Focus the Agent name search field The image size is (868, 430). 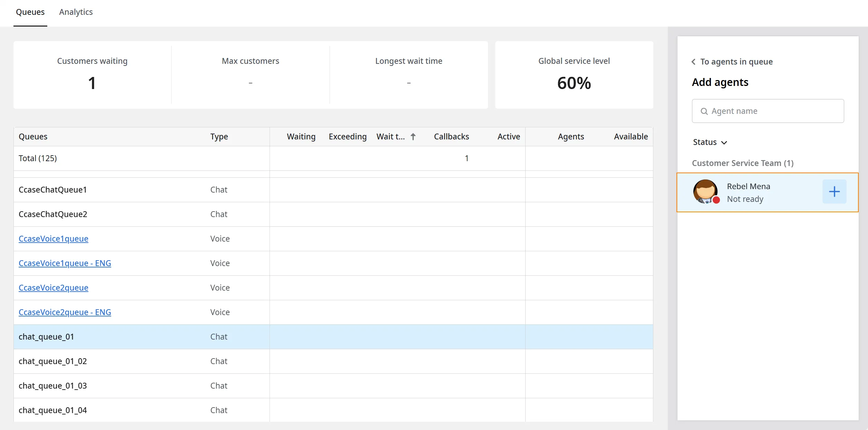coord(768,111)
